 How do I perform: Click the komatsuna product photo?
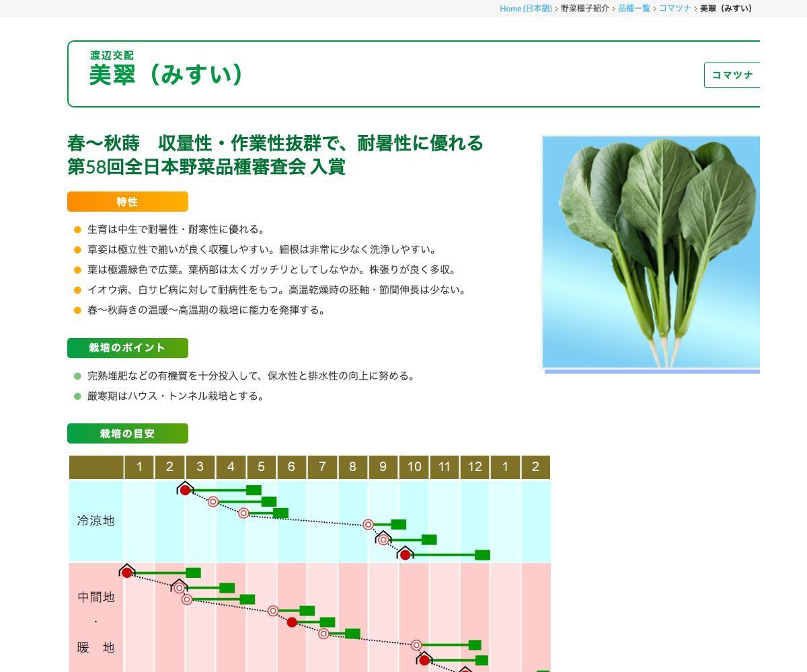[650, 252]
